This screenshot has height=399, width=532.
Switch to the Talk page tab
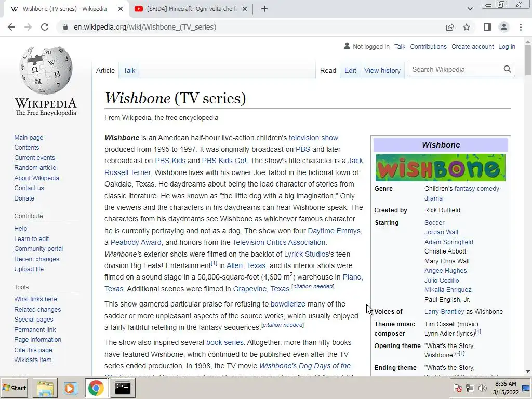coord(129,70)
